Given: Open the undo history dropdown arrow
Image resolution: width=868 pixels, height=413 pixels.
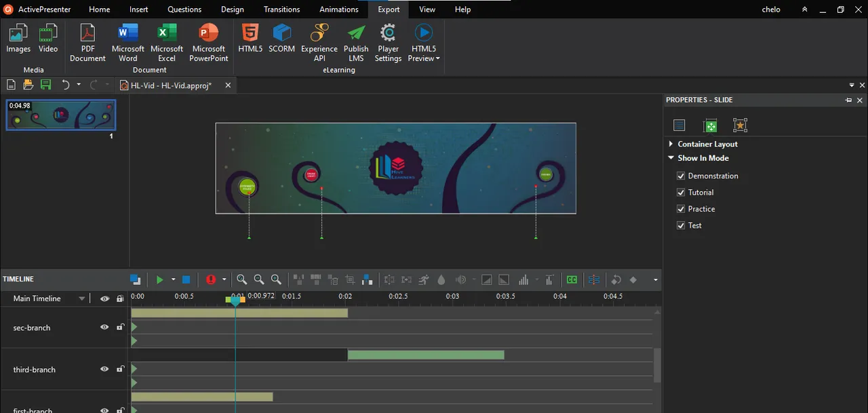Looking at the screenshot, I should [79, 85].
